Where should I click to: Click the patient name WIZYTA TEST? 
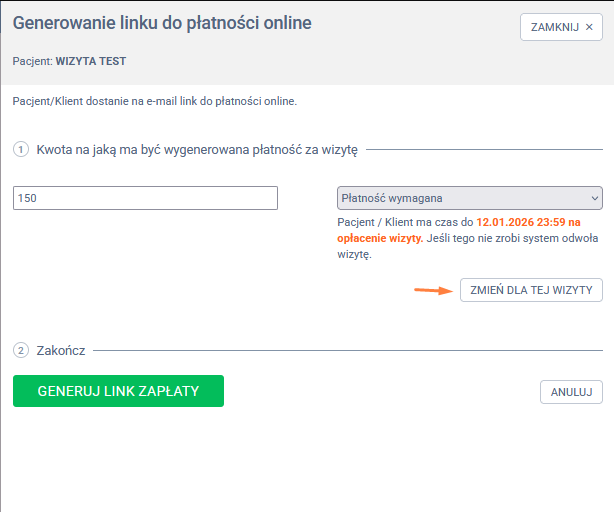[91, 61]
